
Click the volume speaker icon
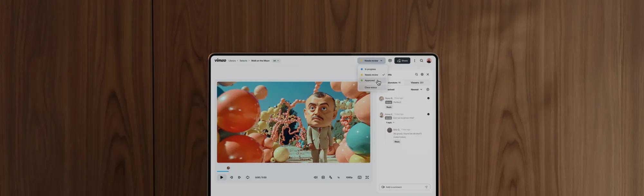pyautogui.click(x=316, y=177)
